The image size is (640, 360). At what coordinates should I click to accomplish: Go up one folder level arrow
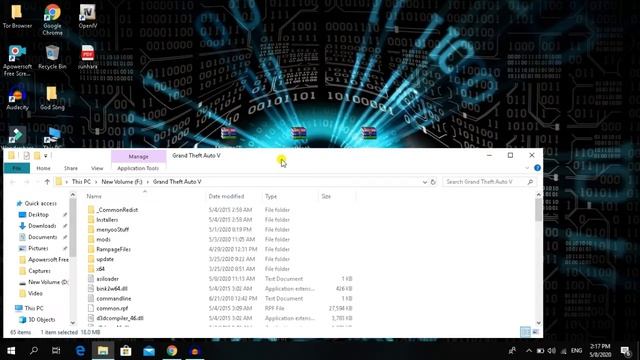pos(47,182)
